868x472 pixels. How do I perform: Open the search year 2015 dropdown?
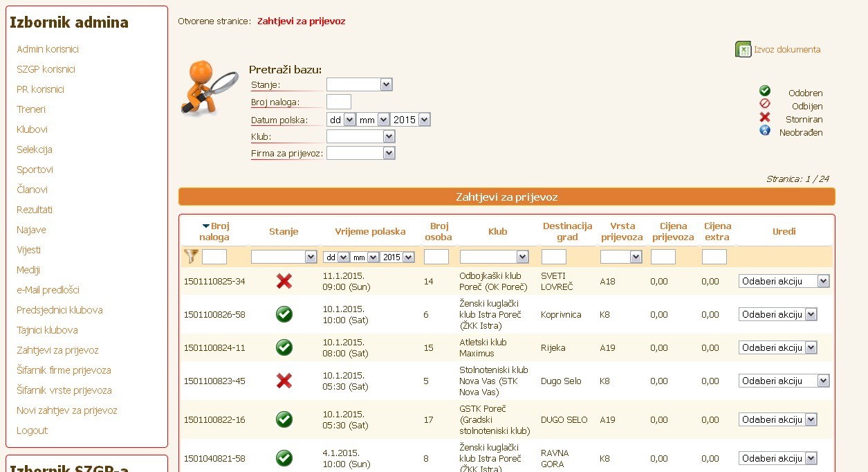[x=410, y=120]
